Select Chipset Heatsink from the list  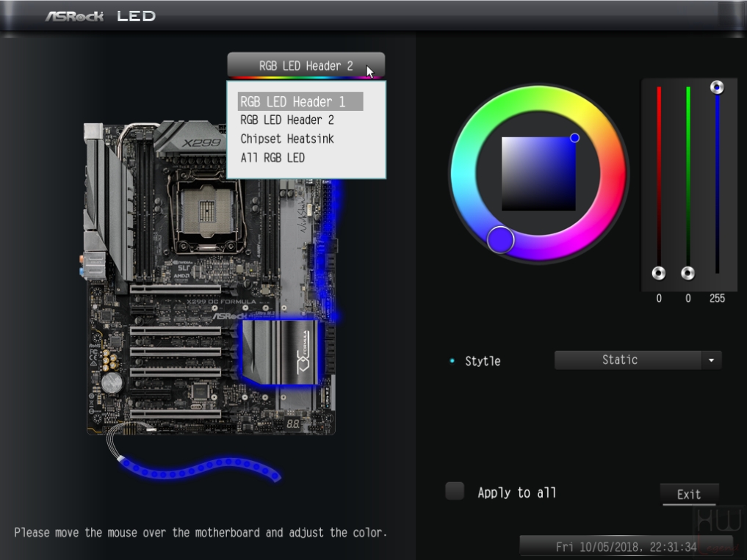coord(287,139)
